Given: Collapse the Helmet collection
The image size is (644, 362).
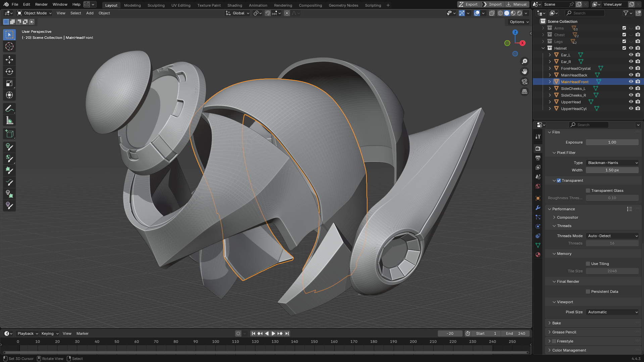Looking at the screenshot, I should tap(543, 48).
